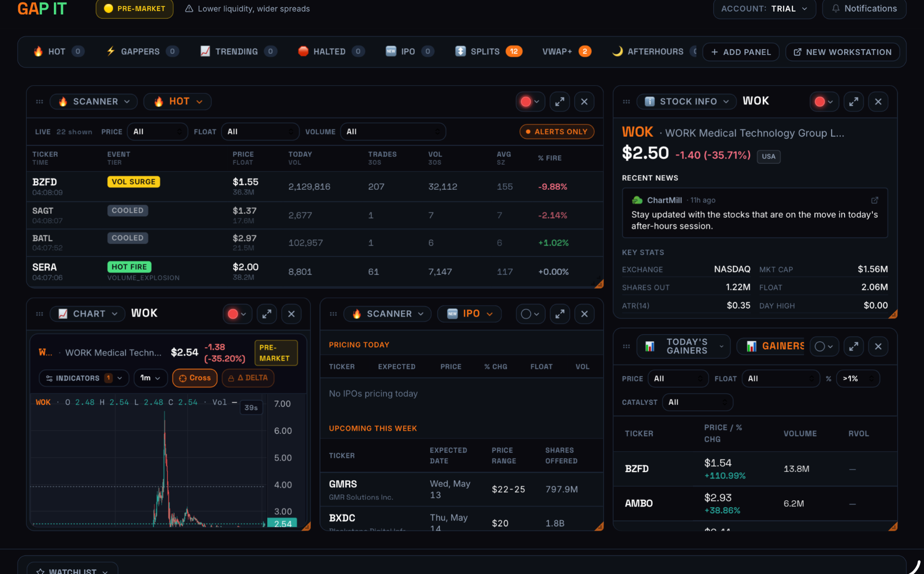924x574 pixels.
Task: Open the CATALYST filter dropdown
Action: [697, 402]
